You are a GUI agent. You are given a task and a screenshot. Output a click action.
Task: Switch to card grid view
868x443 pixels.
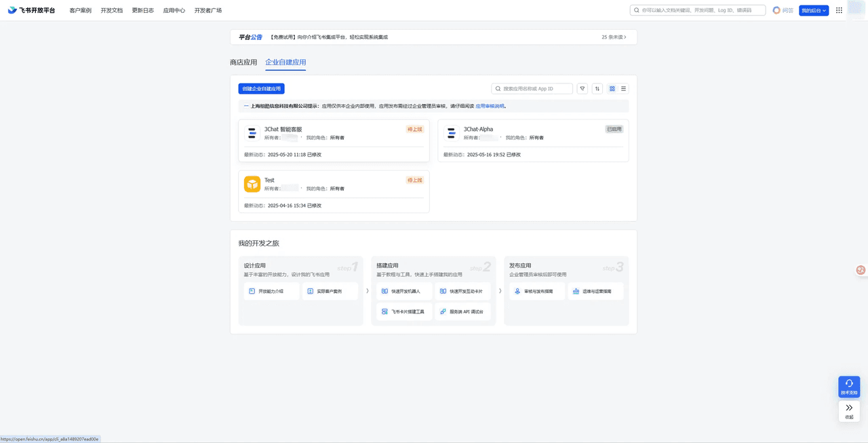[x=612, y=88]
